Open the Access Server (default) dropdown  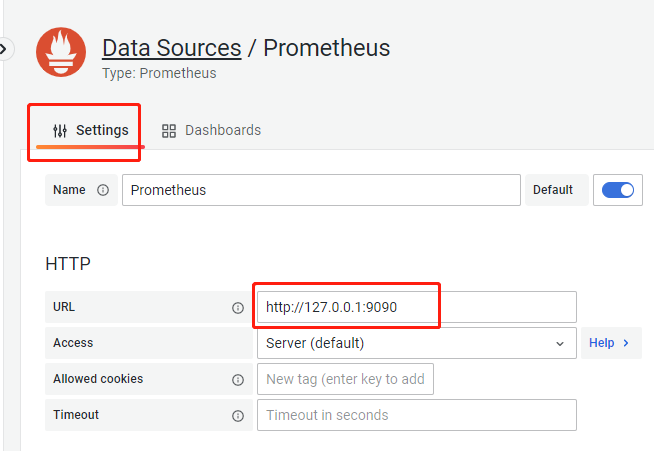[x=417, y=343]
